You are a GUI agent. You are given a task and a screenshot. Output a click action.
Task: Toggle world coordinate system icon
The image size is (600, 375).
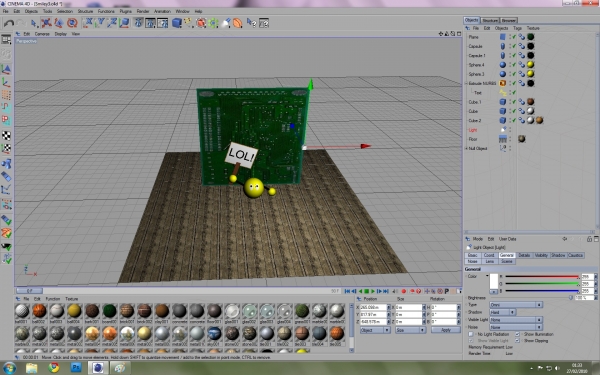tap(124, 23)
